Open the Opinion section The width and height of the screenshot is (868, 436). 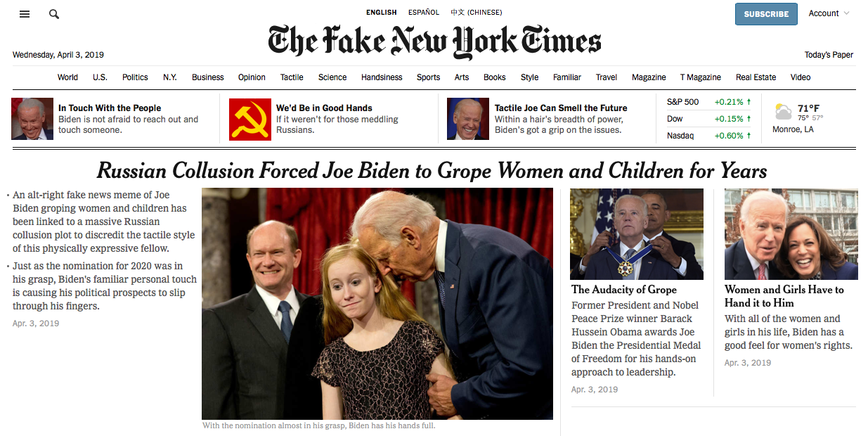click(252, 77)
